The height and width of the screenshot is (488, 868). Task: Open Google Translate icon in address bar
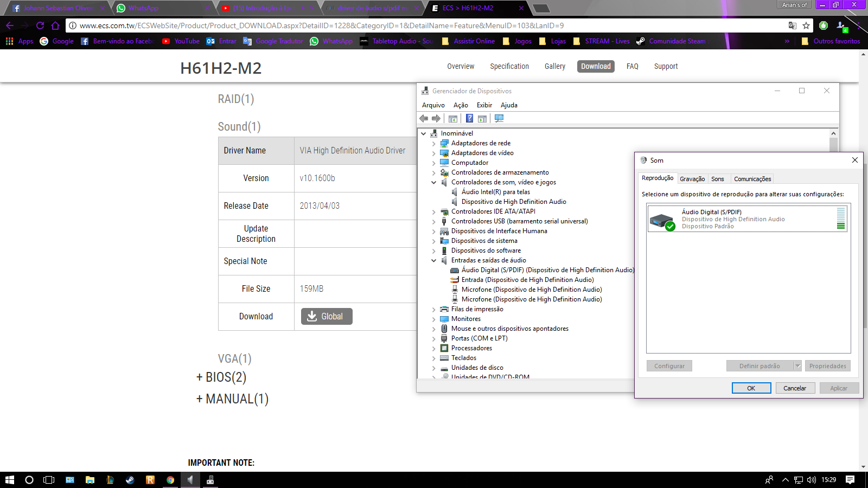click(793, 25)
